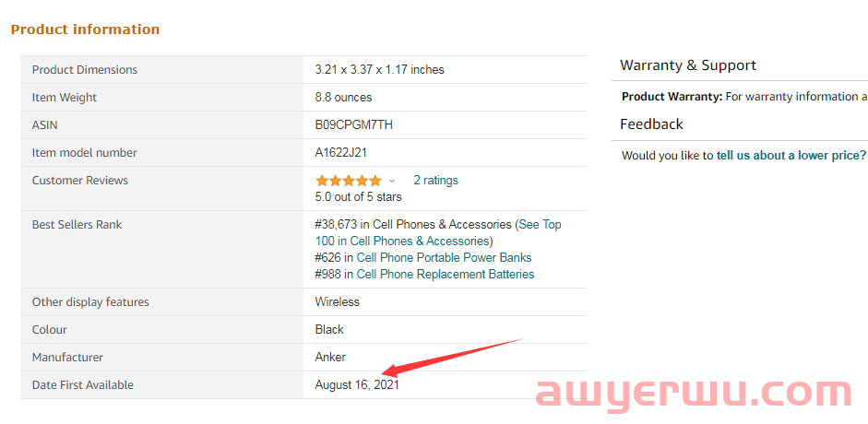Click the Product information heading

point(85,29)
